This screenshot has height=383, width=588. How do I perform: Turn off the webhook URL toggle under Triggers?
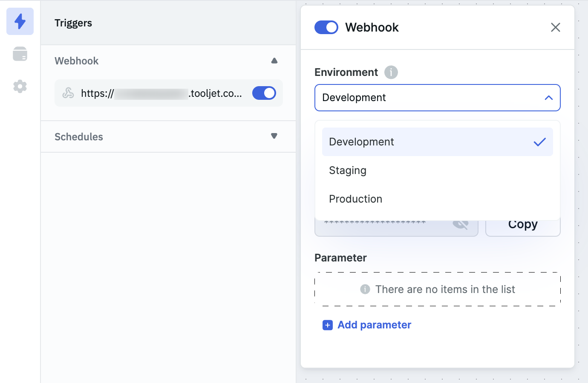[x=264, y=93]
